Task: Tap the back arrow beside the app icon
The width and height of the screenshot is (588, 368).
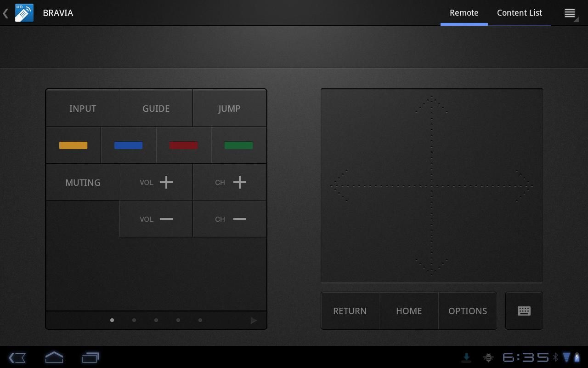Action: 5,13
